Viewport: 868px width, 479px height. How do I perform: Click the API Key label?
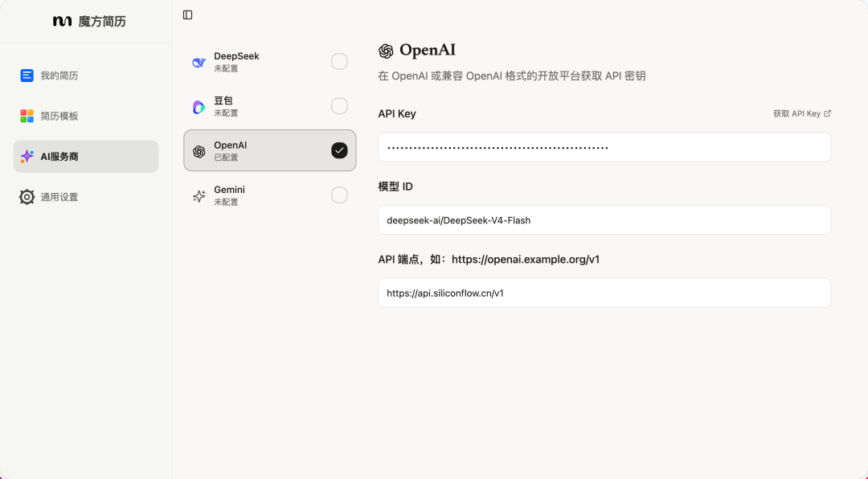397,113
